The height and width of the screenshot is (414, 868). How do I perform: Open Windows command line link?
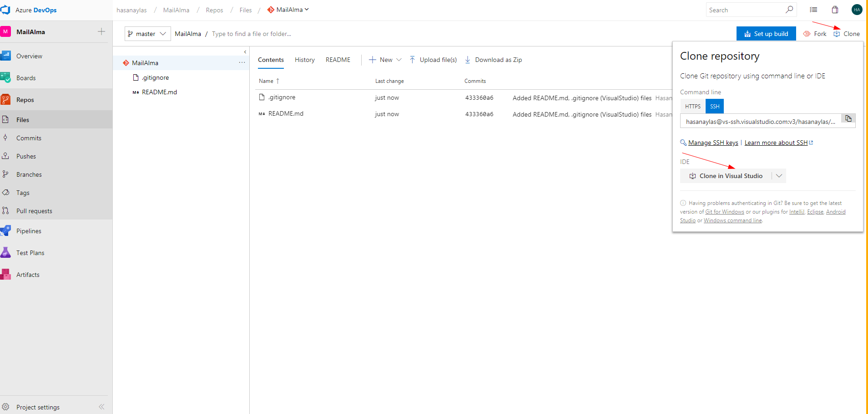(732, 220)
